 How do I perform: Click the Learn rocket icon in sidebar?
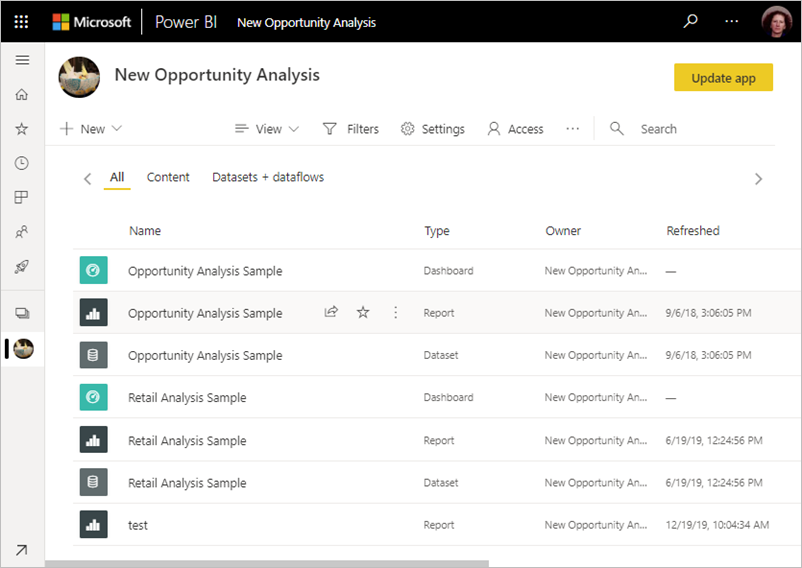click(22, 266)
